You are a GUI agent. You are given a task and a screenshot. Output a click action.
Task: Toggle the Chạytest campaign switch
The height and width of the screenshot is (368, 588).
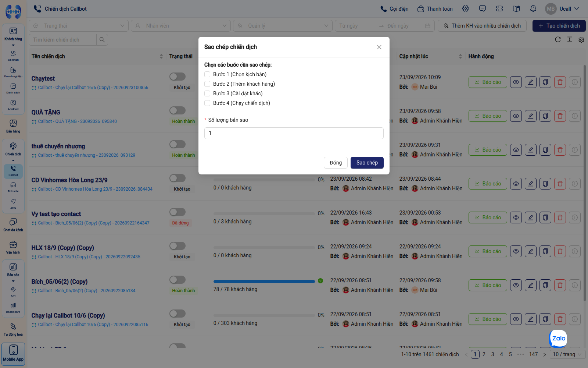pos(178,77)
